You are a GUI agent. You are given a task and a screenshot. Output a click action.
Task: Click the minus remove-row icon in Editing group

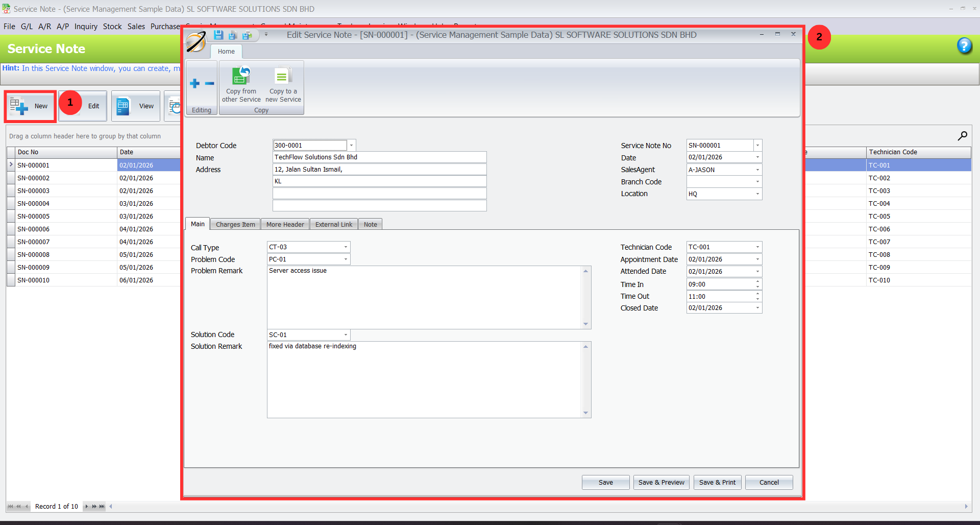click(x=209, y=83)
